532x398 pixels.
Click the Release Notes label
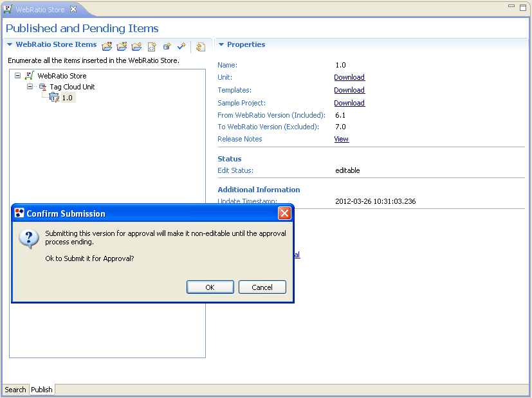[x=240, y=139]
